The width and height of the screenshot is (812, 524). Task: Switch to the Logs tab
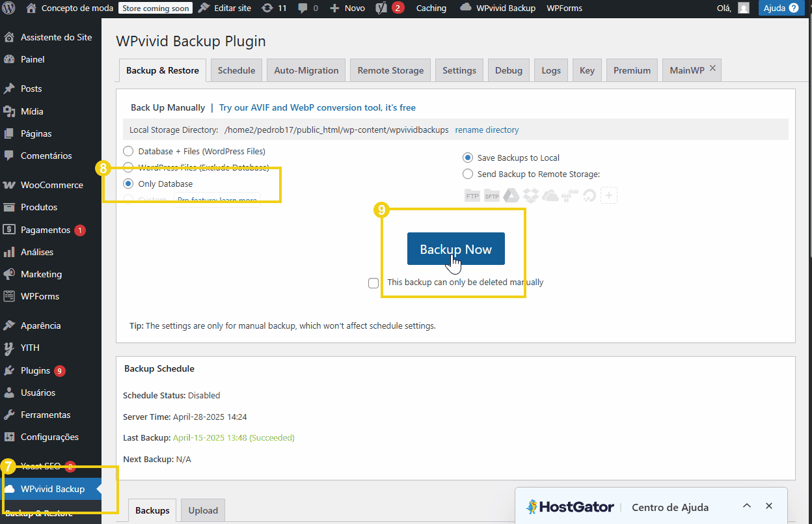551,70
